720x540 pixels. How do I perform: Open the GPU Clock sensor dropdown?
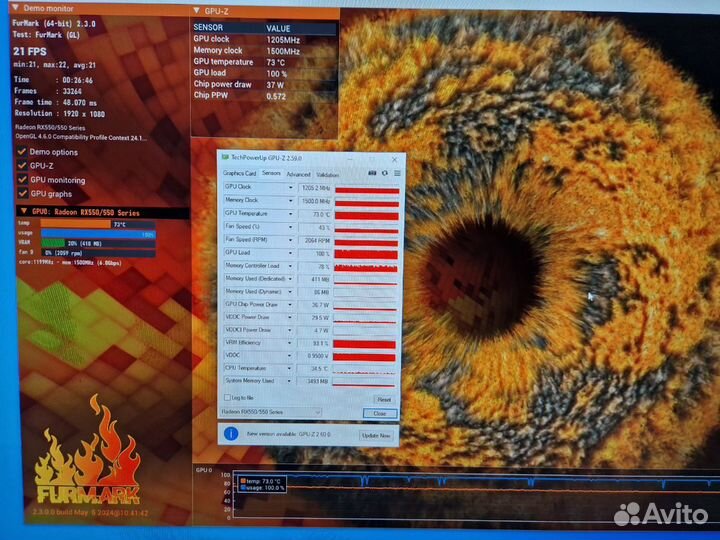click(290, 188)
